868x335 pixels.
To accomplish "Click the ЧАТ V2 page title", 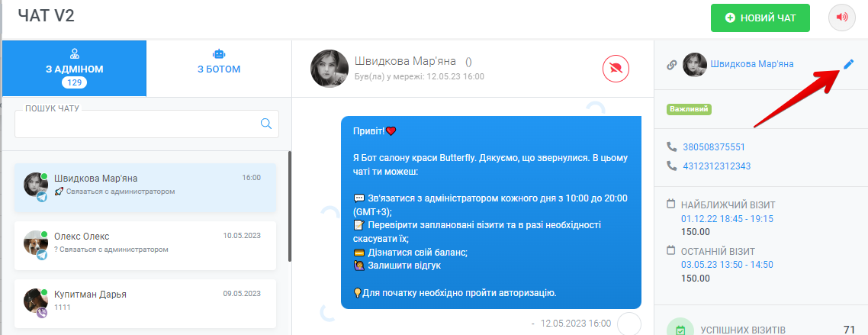I will pos(46,16).
